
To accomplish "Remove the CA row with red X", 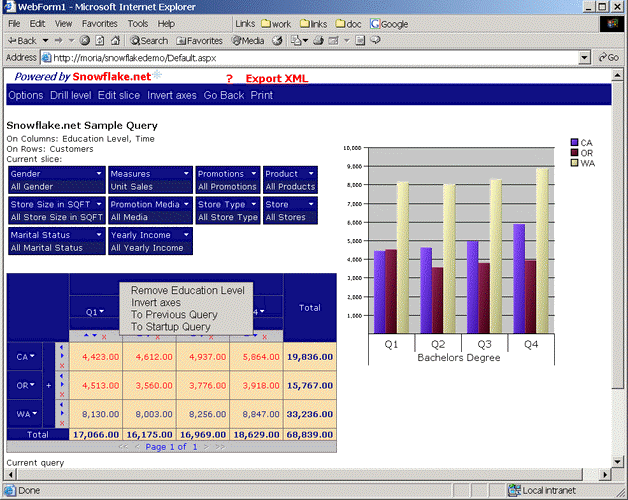I will pyautogui.click(x=62, y=365).
